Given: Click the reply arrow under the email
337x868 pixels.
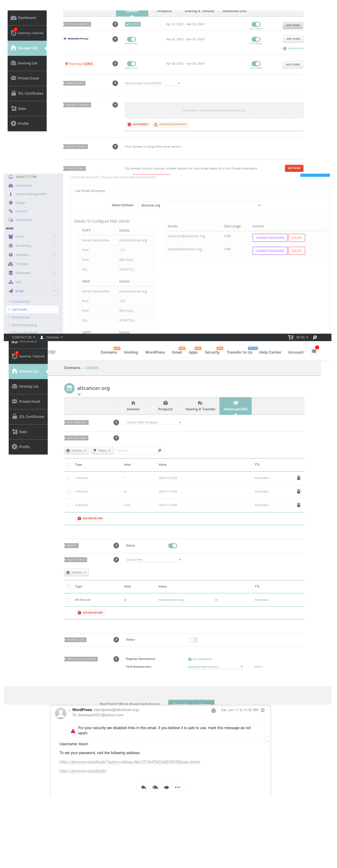Looking at the screenshot, I should coord(144,787).
